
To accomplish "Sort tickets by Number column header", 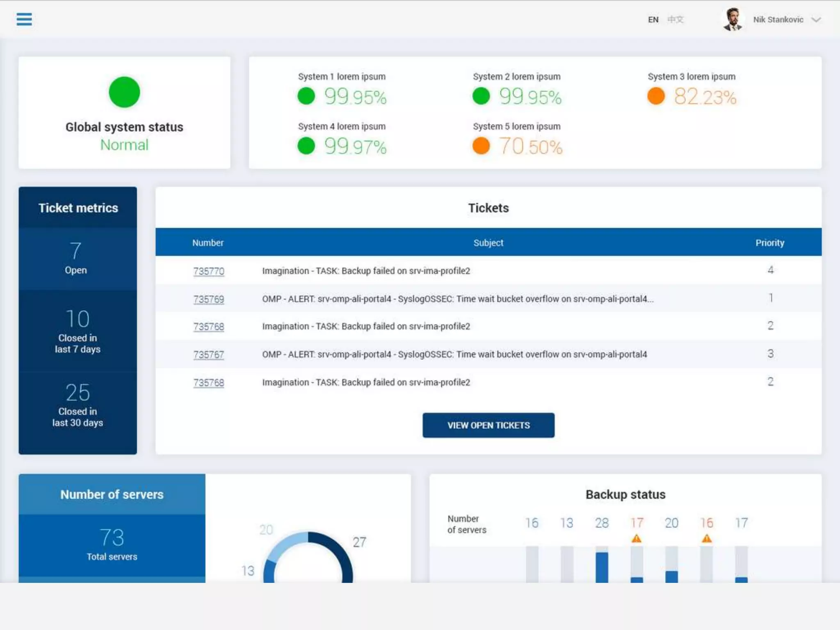I will [x=208, y=243].
